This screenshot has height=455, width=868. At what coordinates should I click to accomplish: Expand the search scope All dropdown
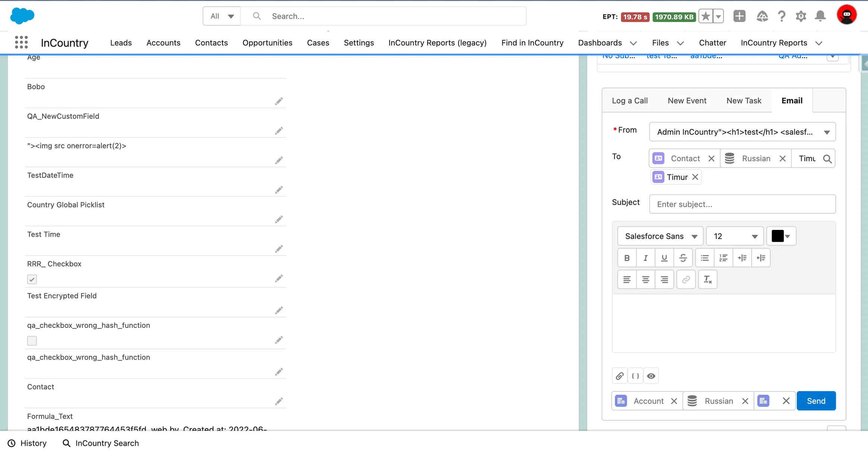pos(221,16)
